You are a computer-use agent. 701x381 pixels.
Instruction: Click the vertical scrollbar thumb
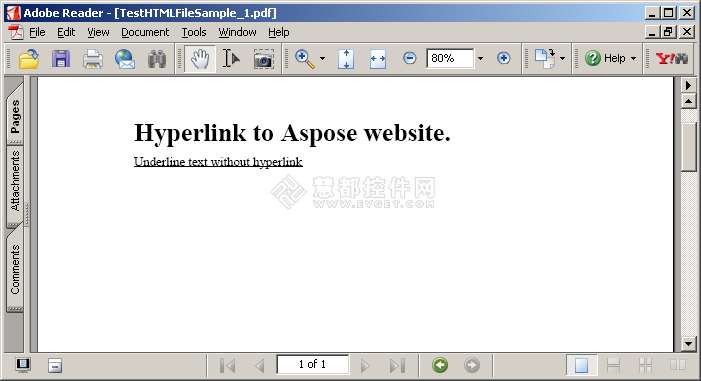(688, 147)
